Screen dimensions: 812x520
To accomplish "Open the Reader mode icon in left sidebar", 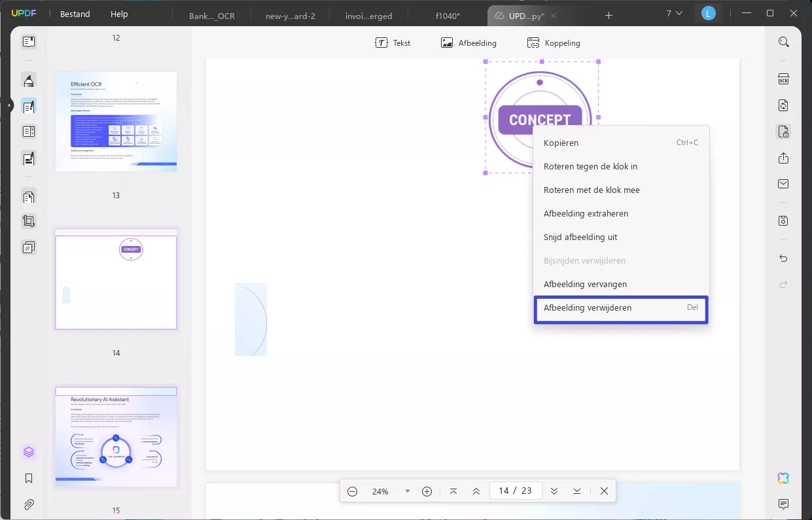I will tap(29, 42).
